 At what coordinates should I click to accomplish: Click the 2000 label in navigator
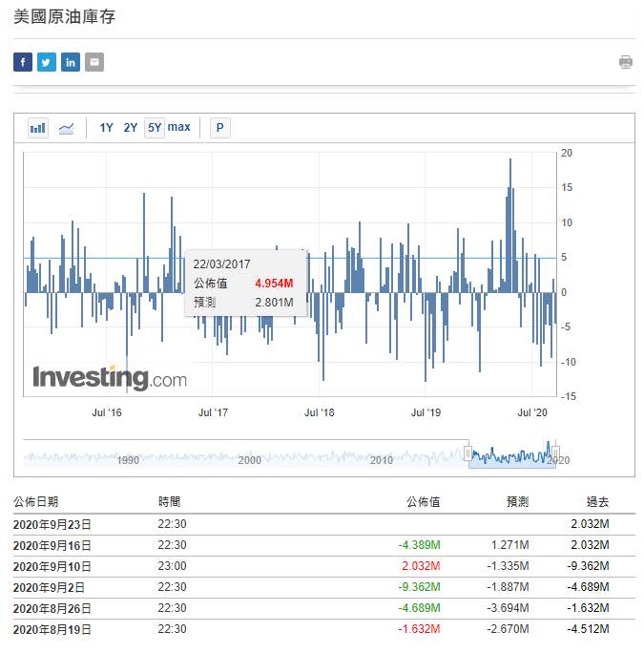pos(249,460)
